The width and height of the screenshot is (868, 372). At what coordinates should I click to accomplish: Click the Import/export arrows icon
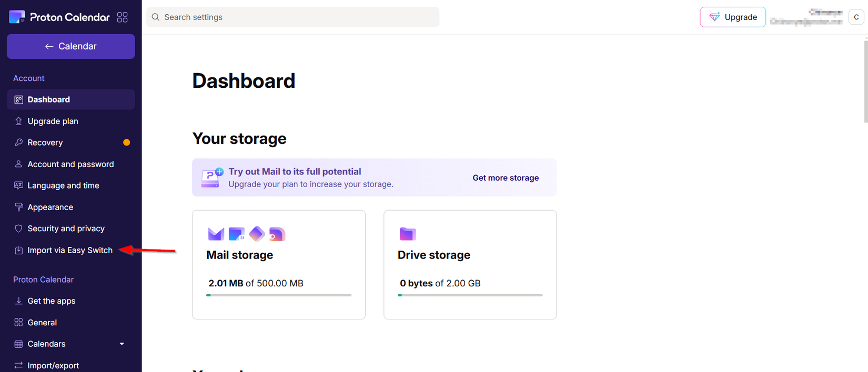pyautogui.click(x=18, y=365)
